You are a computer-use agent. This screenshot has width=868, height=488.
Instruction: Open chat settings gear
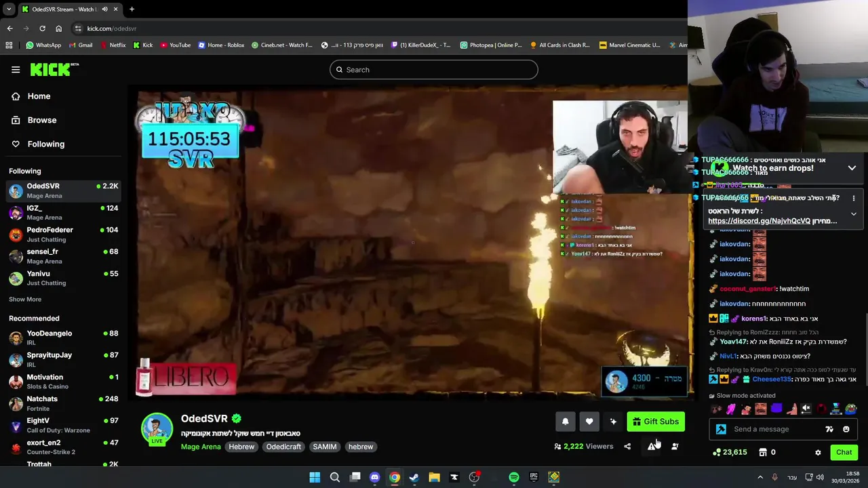pyautogui.click(x=818, y=452)
